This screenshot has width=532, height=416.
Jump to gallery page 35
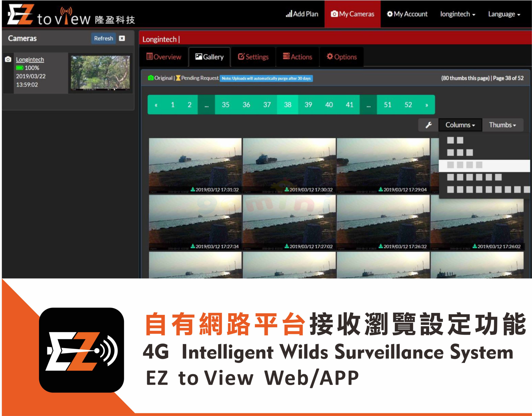(226, 105)
